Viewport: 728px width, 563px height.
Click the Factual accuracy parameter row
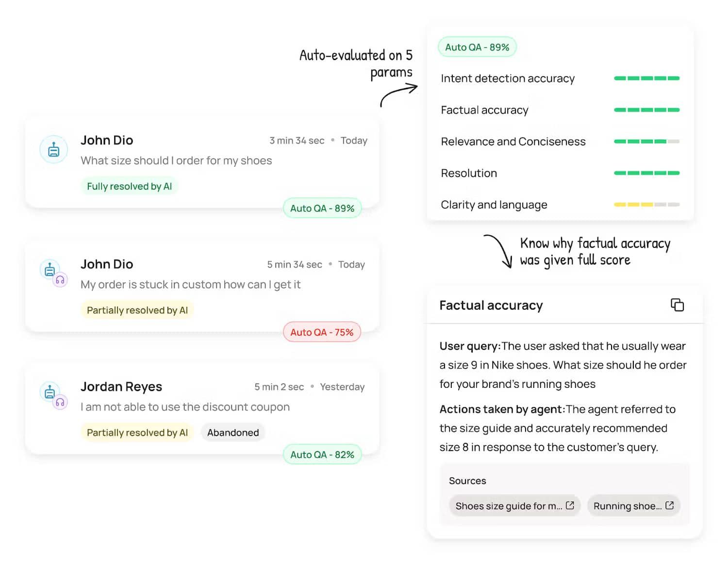tap(560, 110)
